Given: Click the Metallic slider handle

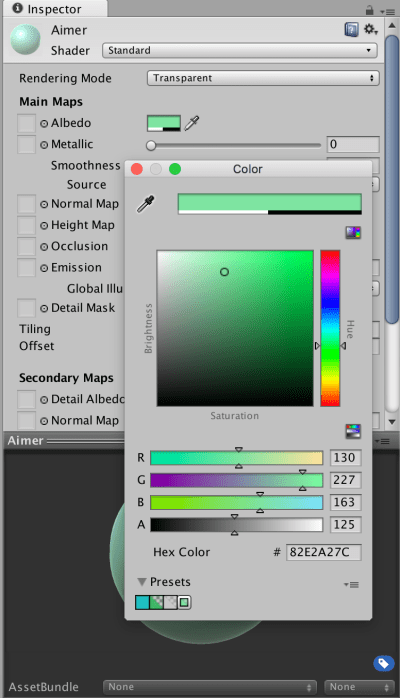Looking at the screenshot, I should point(151,145).
